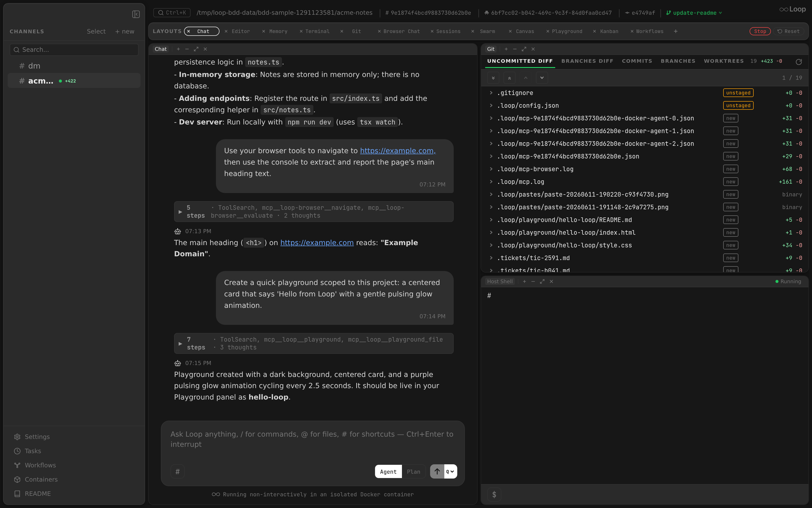This screenshot has height=508, width=812.
Task: Collapse the channels sidebar panel icon
Action: point(136,14)
